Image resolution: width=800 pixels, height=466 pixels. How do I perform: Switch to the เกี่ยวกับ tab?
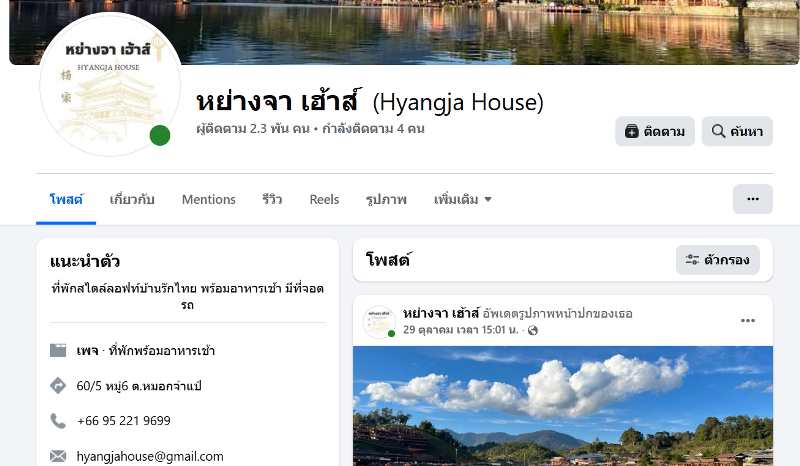[x=132, y=199]
